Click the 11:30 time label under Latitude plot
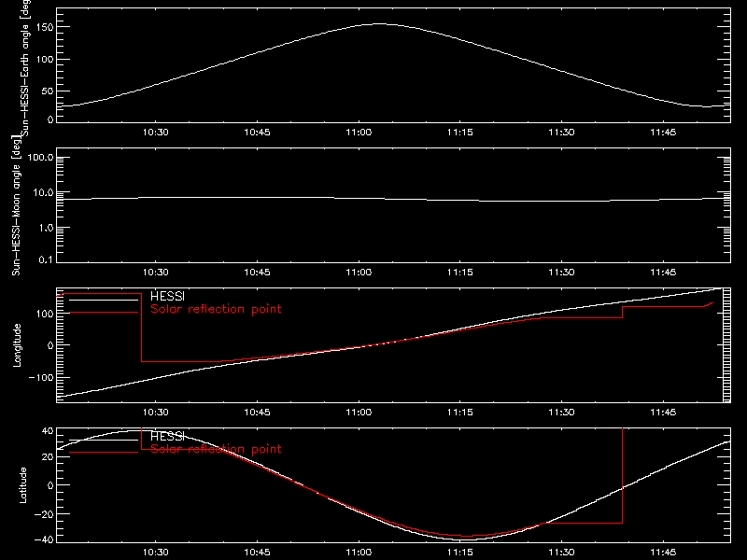This screenshot has width=747, height=560. tap(562, 553)
